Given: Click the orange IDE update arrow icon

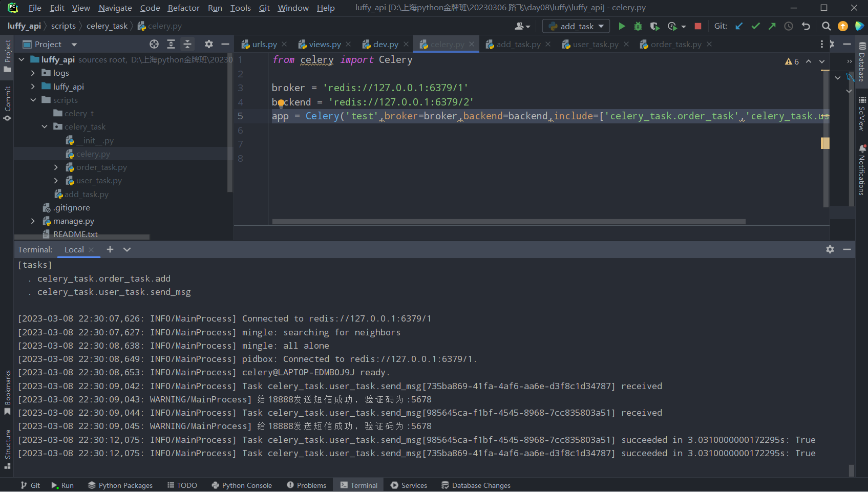Looking at the screenshot, I should coord(843,26).
